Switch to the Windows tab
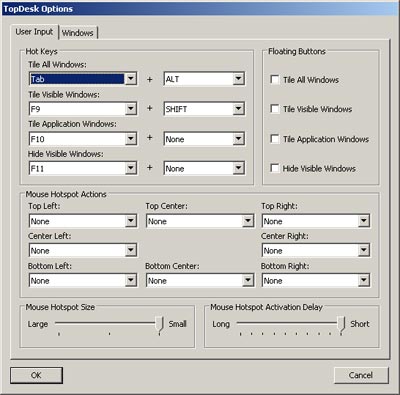The width and height of the screenshot is (400, 395). click(78, 33)
